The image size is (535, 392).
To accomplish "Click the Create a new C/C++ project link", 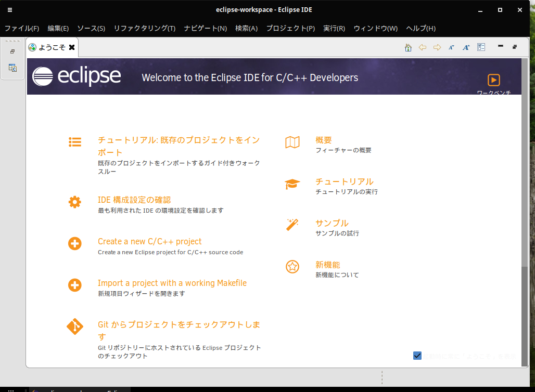I will [x=150, y=241].
